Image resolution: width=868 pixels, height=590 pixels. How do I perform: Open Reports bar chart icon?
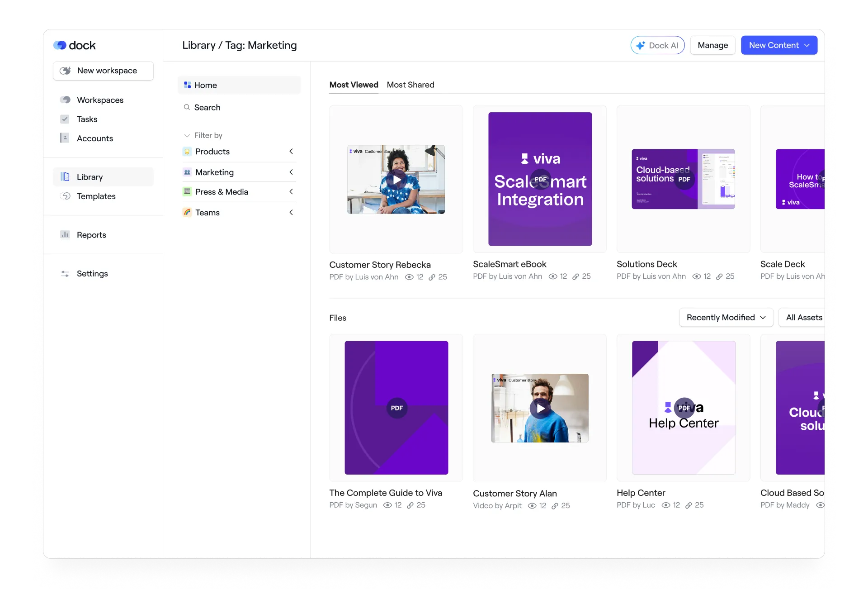tap(65, 234)
